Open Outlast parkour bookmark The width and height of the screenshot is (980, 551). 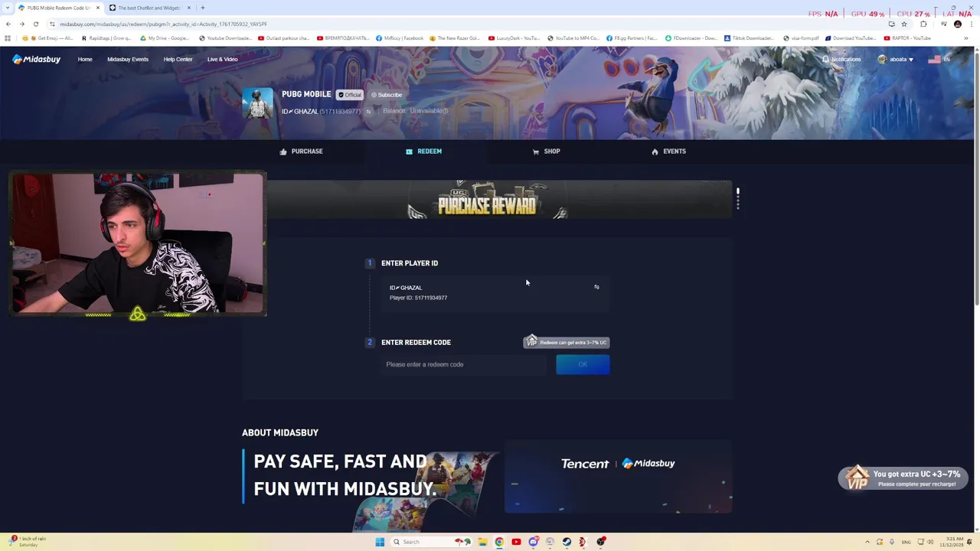(284, 38)
